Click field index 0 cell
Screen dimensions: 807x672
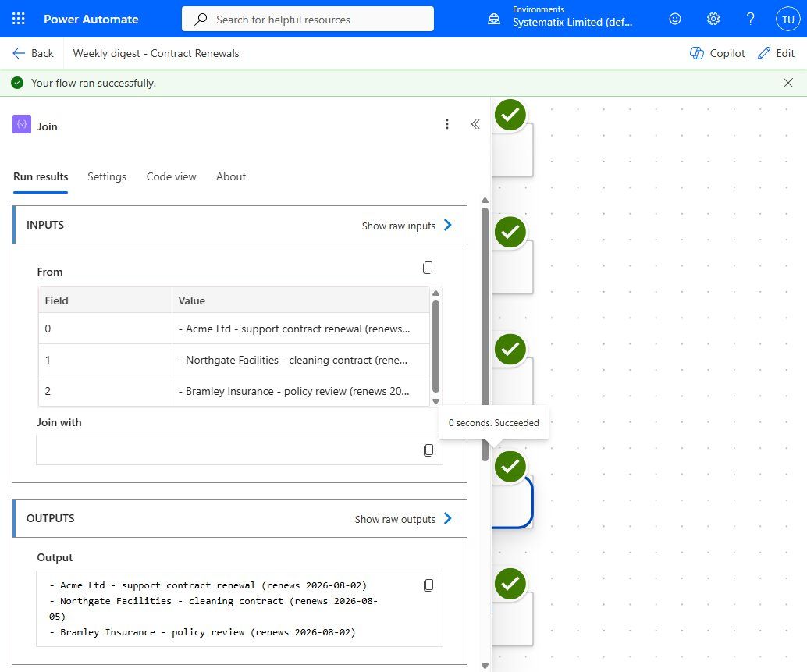[x=105, y=329]
